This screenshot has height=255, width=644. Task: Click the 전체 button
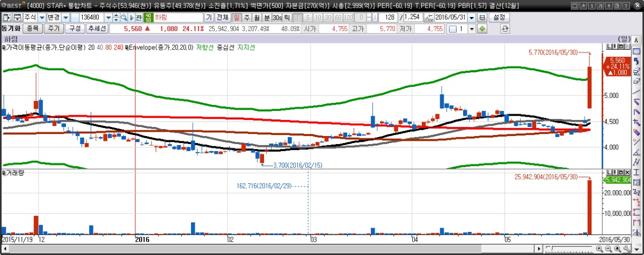[222, 17]
